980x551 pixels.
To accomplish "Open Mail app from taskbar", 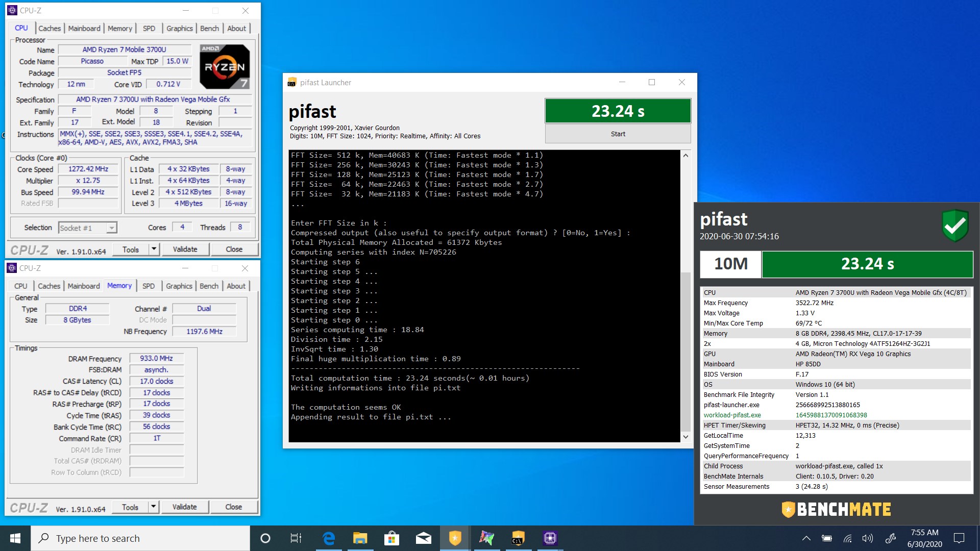I will [423, 538].
